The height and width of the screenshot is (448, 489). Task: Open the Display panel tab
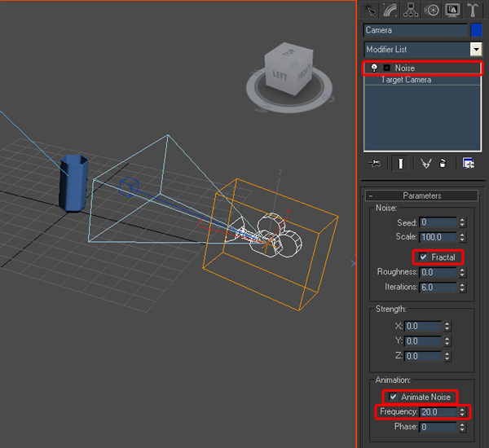[x=452, y=11]
